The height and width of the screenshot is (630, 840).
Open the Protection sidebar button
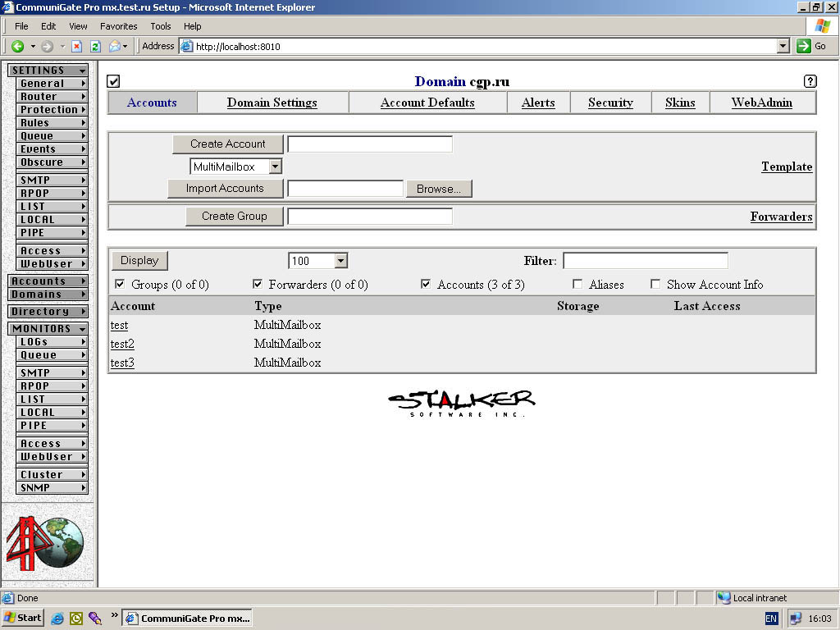point(52,110)
